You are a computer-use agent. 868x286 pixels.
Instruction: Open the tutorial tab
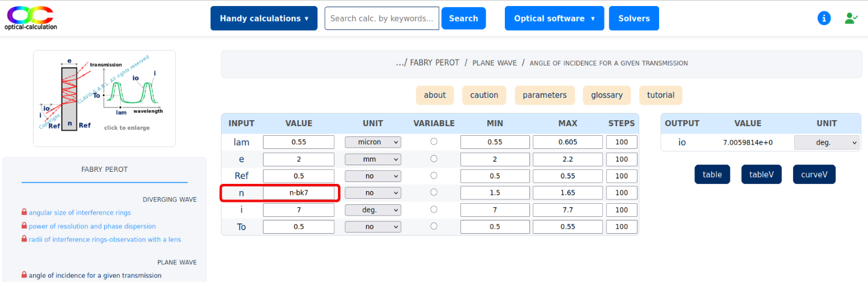[660, 95]
